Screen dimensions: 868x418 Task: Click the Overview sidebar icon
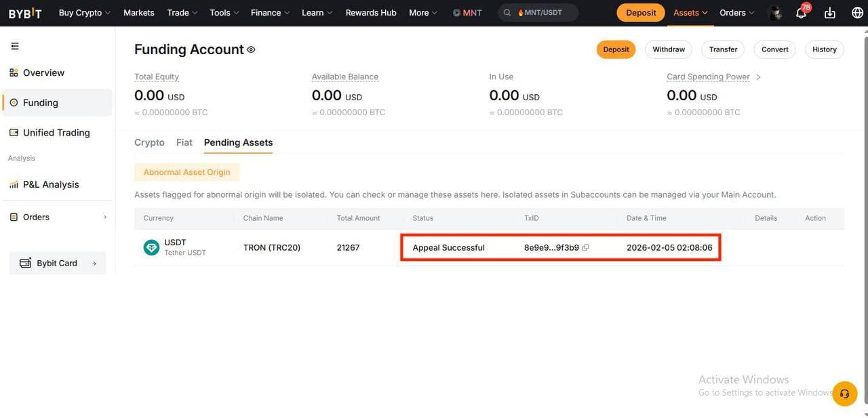point(14,73)
